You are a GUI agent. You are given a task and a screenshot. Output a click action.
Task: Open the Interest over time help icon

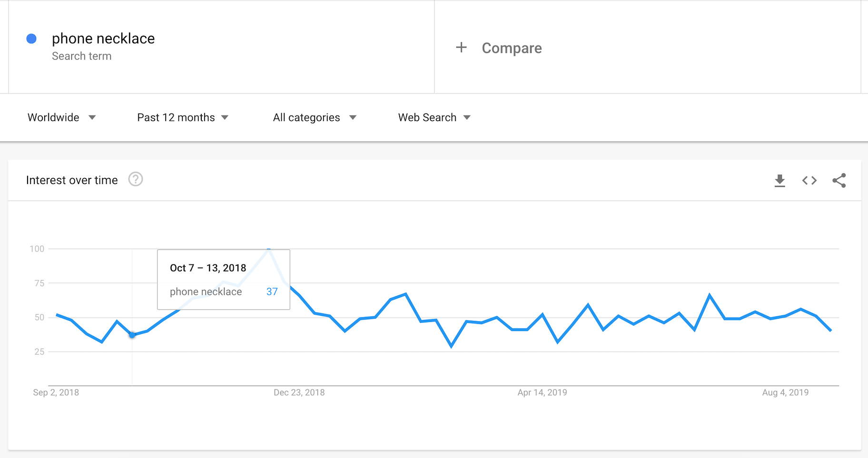(136, 179)
